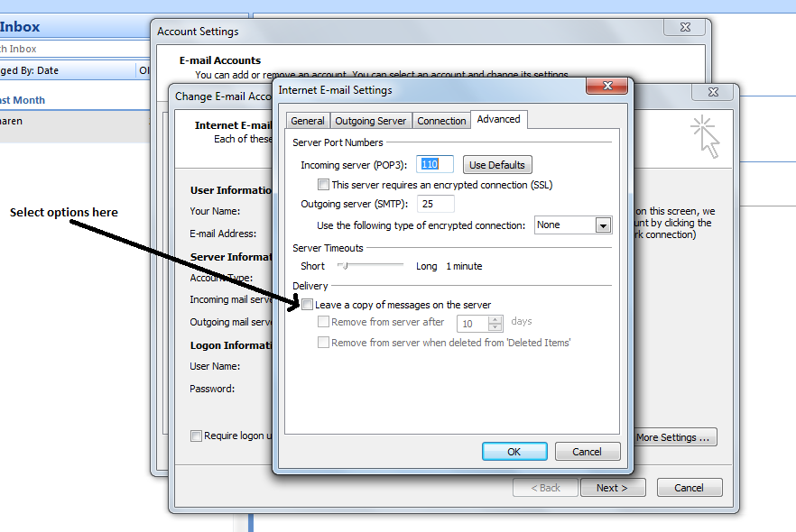Check Leave a copy of messages on server
Image resolution: width=796 pixels, height=532 pixels.
click(x=308, y=305)
